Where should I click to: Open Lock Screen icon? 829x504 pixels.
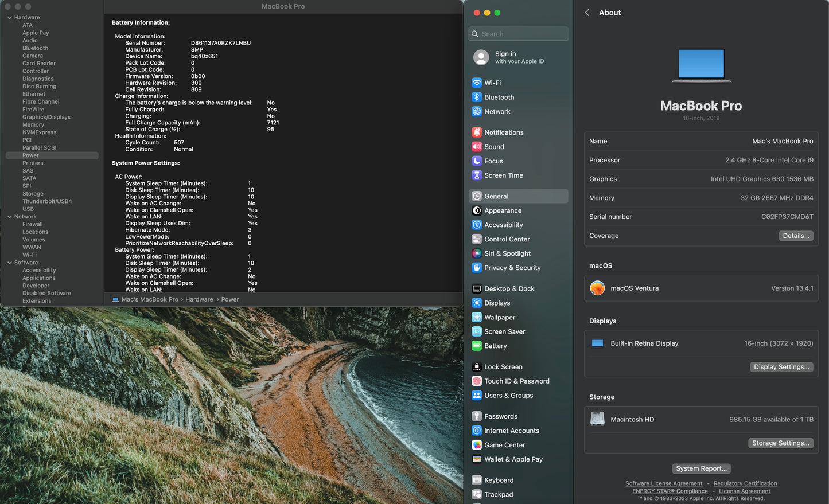[477, 366]
